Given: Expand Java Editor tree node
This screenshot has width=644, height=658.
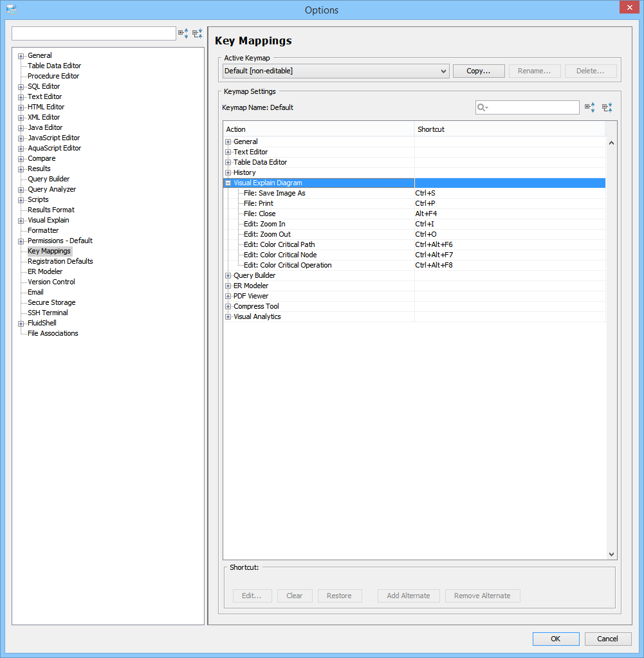Looking at the screenshot, I should pyautogui.click(x=21, y=128).
